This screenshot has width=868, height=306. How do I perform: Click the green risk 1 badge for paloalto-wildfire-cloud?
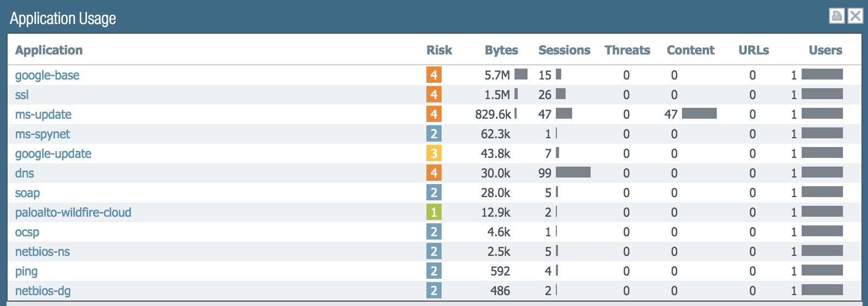click(433, 212)
